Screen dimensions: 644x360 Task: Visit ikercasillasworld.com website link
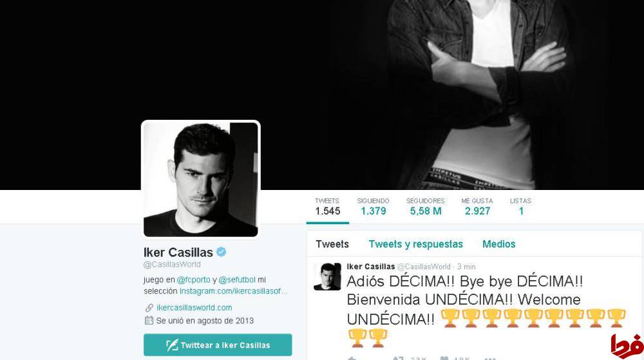tap(194, 308)
